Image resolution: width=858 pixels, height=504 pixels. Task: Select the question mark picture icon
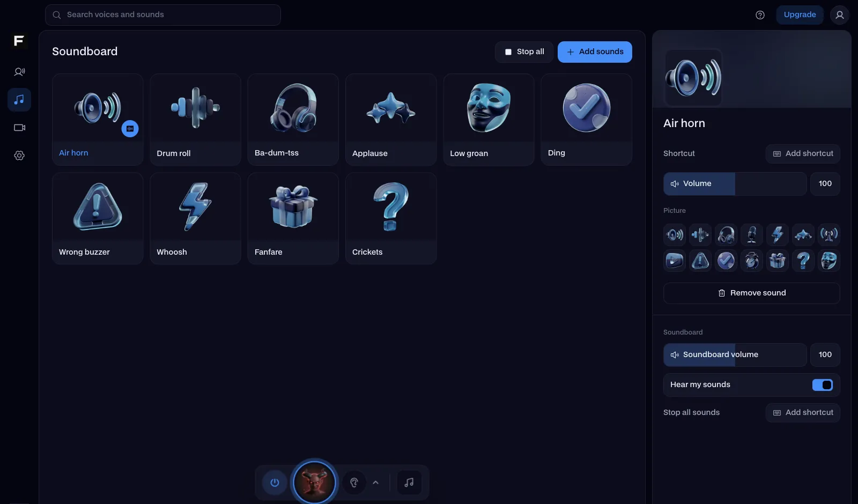pyautogui.click(x=803, y=261)
